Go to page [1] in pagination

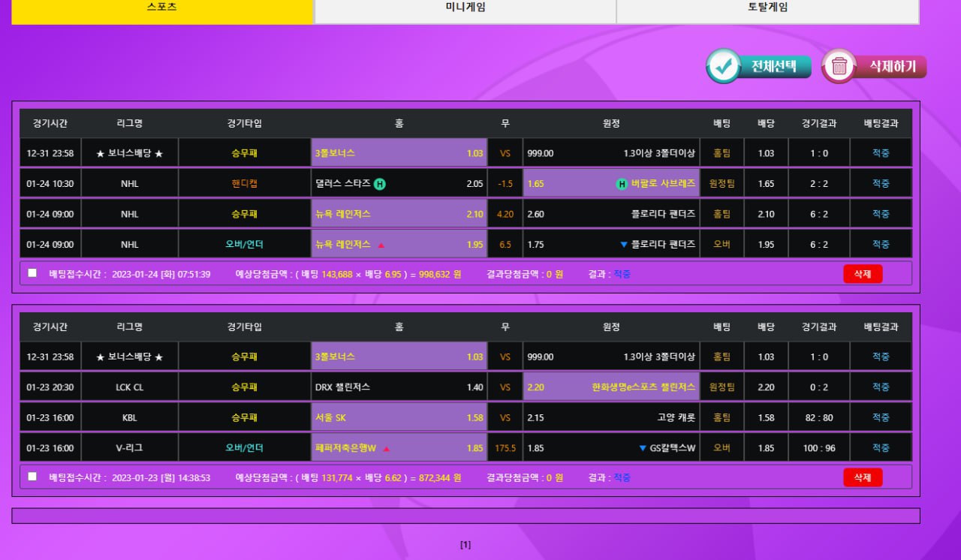point(465,545)
